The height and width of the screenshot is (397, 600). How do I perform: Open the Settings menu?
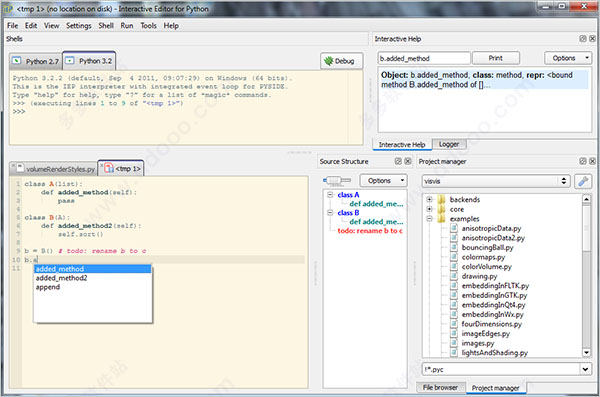(78, 26)
